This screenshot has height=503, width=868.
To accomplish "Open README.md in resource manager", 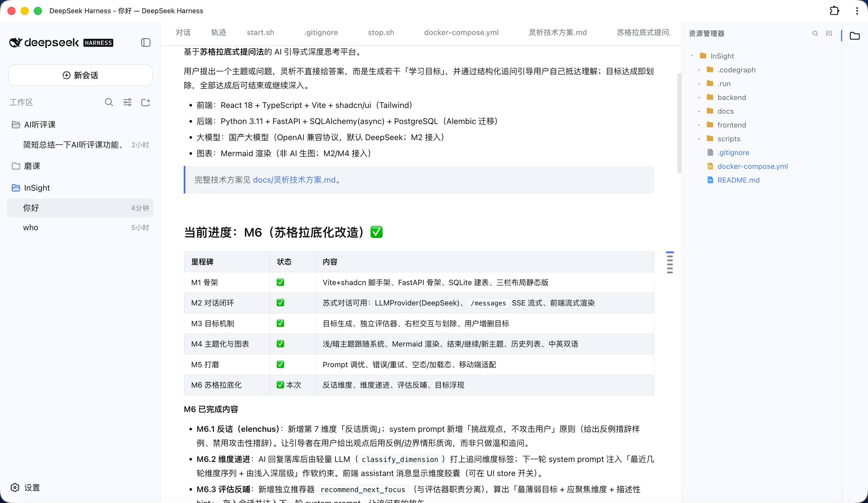I will point(738,180).
